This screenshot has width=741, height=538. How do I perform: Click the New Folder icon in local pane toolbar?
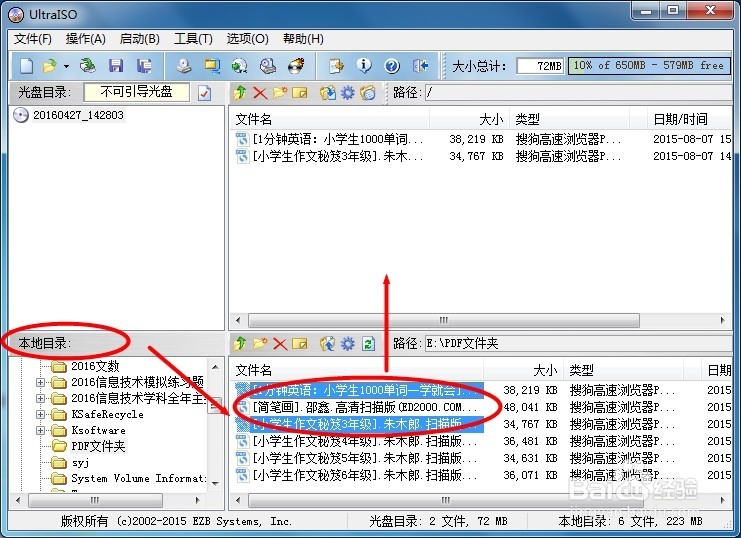(x=260, y=344)
